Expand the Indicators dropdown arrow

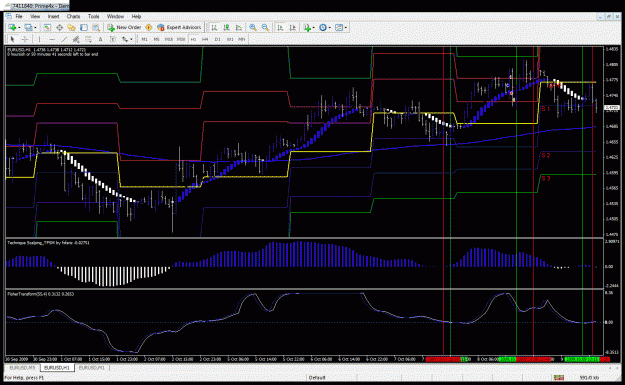pos(314,27)
